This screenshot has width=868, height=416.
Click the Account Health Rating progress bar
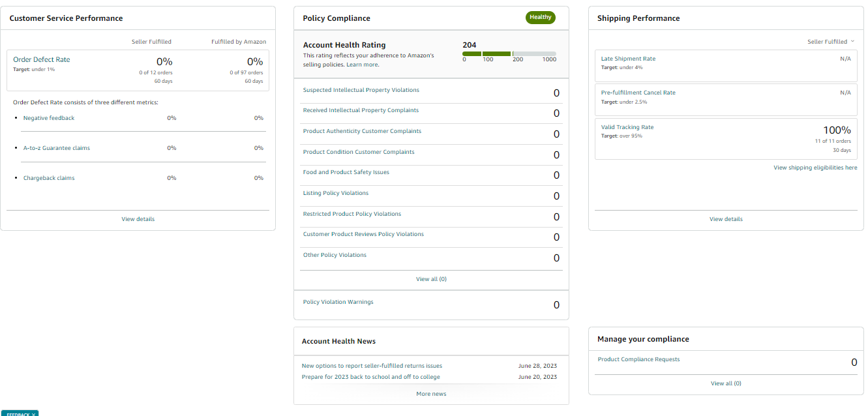(x=509, y=53)
